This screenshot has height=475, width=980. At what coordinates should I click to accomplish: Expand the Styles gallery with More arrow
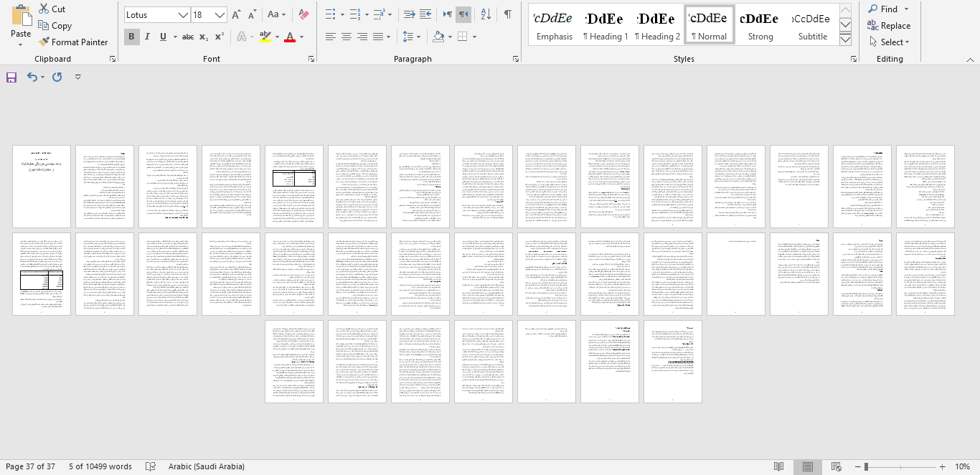845,39
